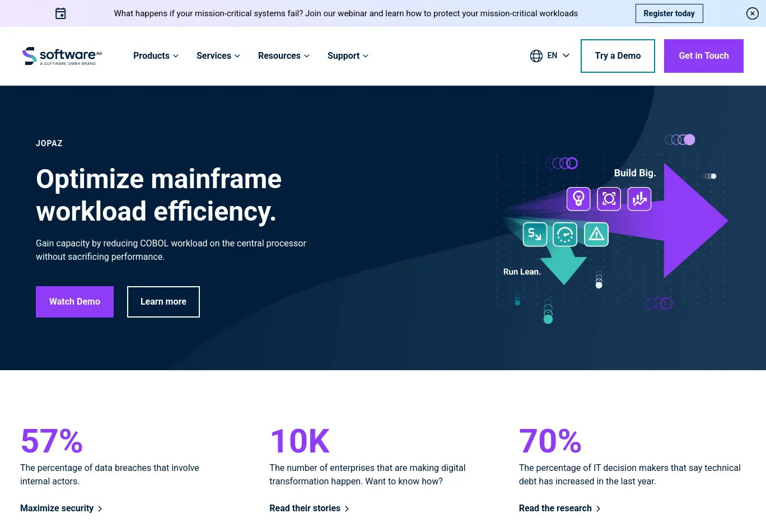Click the Watch Demo button
The image size is (766, 532).
click(x=74, y=301)
